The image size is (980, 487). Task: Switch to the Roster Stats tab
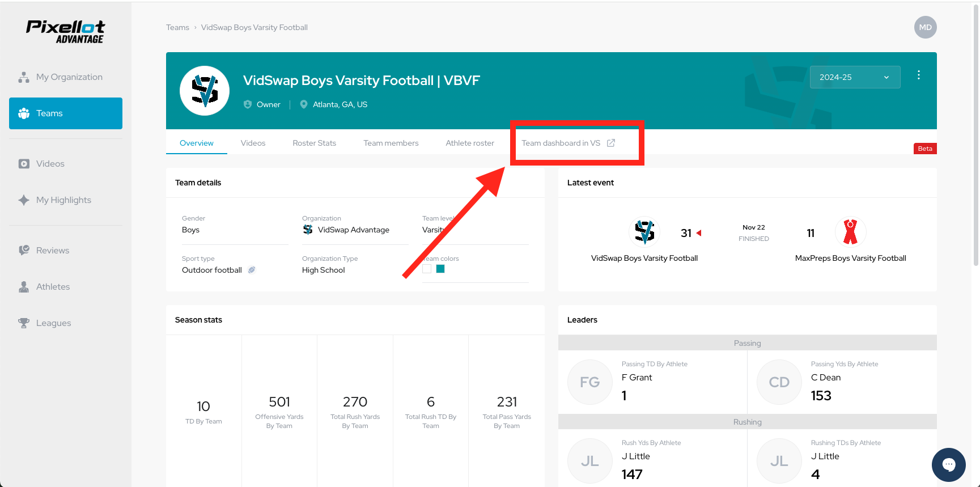315,143
